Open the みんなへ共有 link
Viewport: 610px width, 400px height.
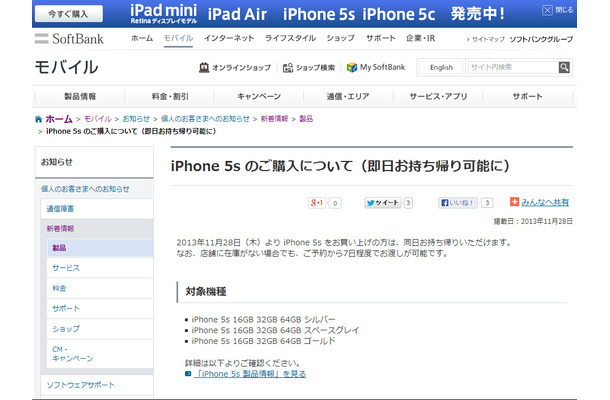tap(545, 202)
